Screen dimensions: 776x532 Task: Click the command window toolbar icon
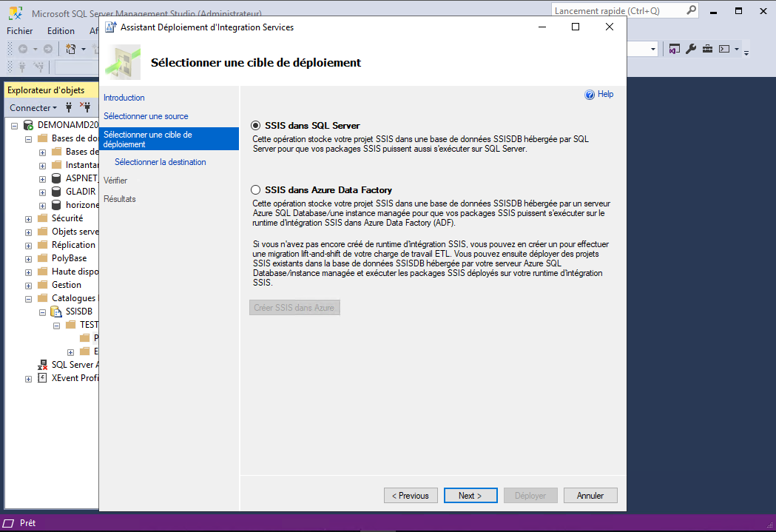[724, 49]
